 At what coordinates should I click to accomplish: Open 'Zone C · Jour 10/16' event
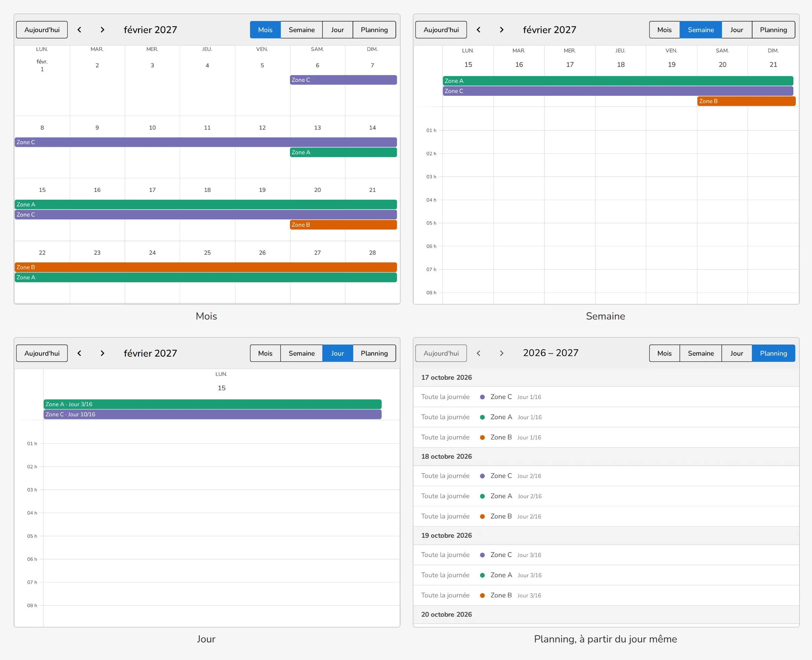(x=212, y=414)
